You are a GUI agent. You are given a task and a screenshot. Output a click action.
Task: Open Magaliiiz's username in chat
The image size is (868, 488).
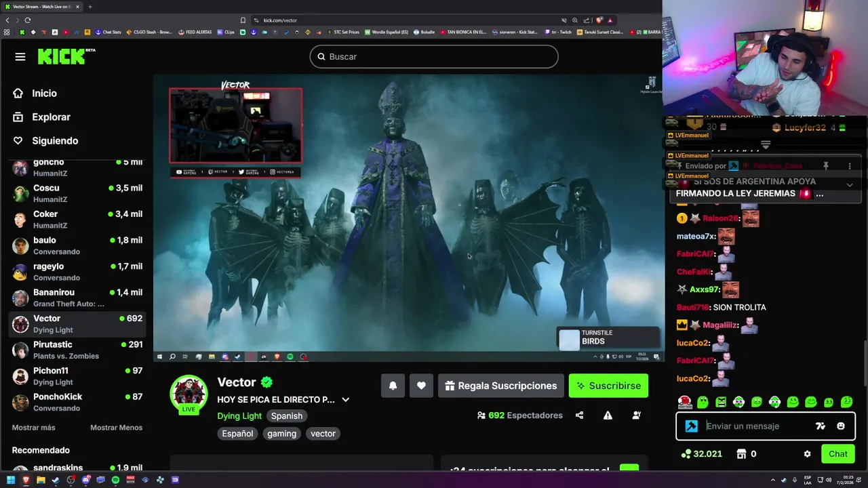(720, 325)
